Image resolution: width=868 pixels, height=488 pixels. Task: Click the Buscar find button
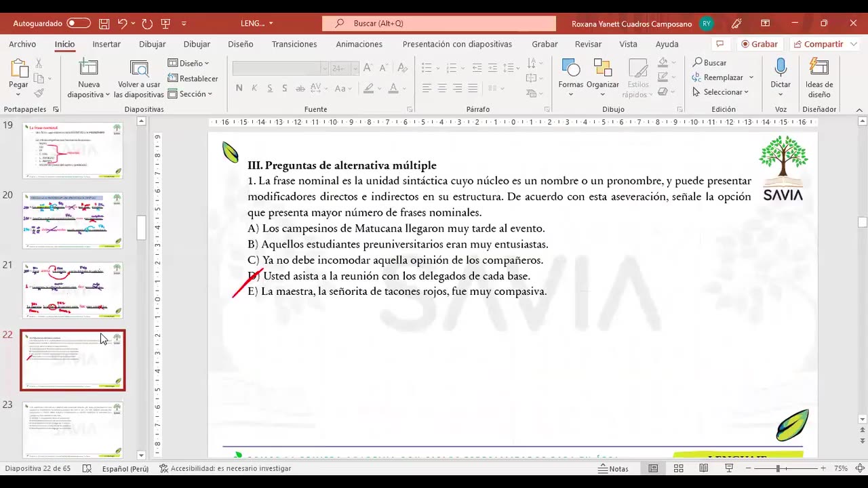point(709,62)
